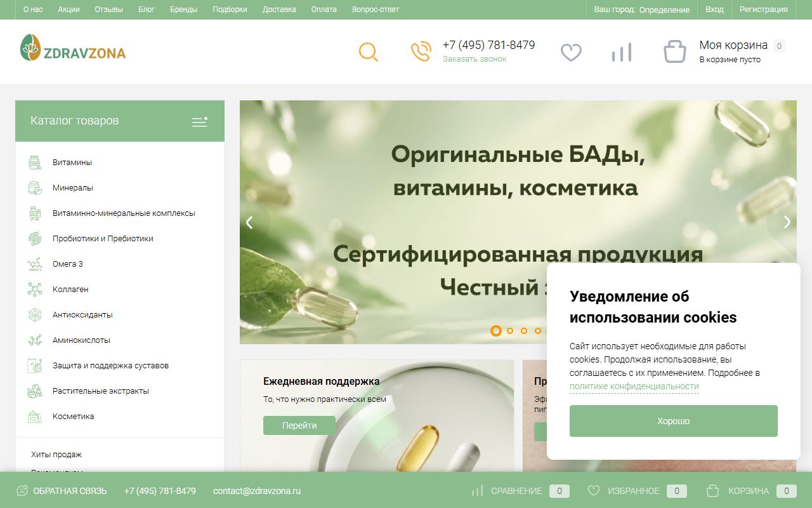Open the site search magnifier icon
Screen dimensions: 812x508
369,52
